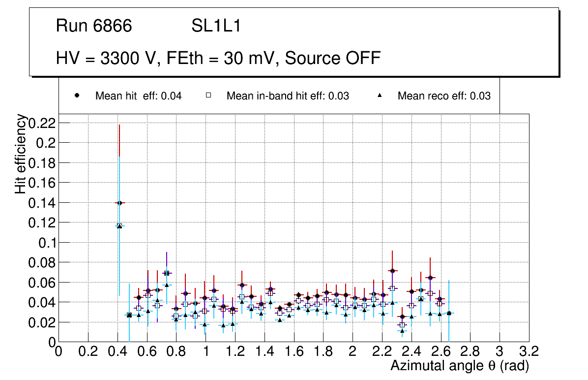Image resolution: width=588 pixels, height=380 pixels.
Task: Select the 'SL1L1' label in title box
Action: pos(216,26)
